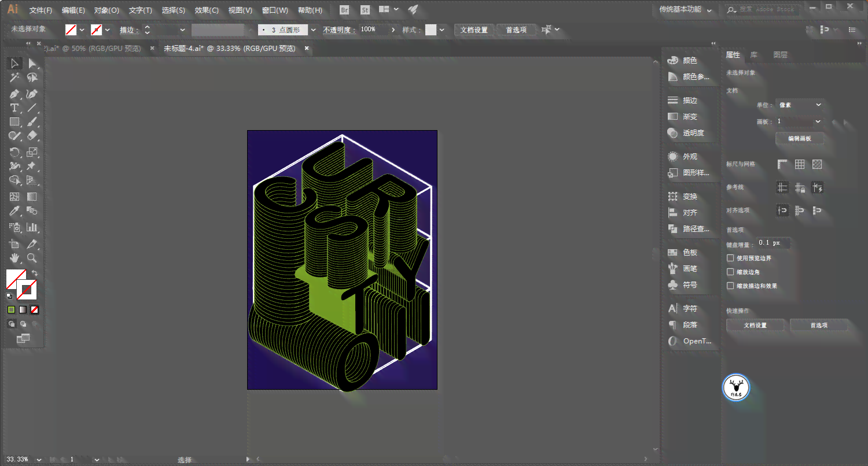Select the Eraser tool

pos(32,136)
